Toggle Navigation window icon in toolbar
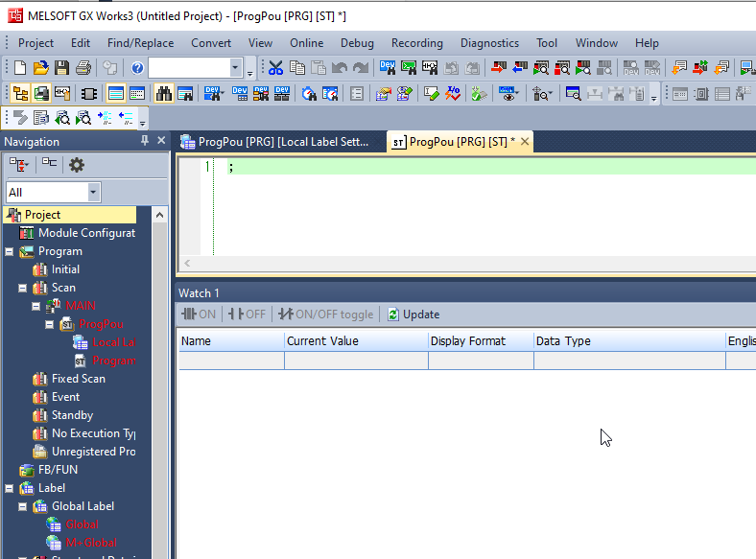The height and width of the screenshot is (559, 756). [20, 94]
